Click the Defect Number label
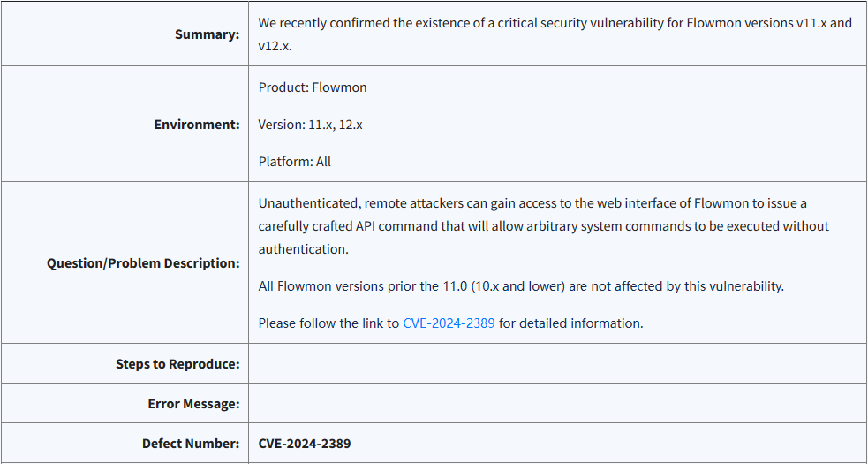 pos(191,444)
